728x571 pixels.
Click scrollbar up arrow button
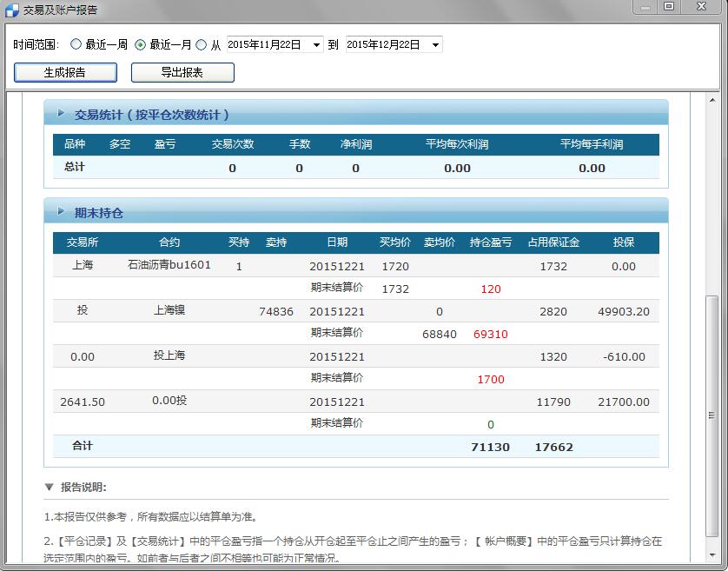[x=712, y=99]
